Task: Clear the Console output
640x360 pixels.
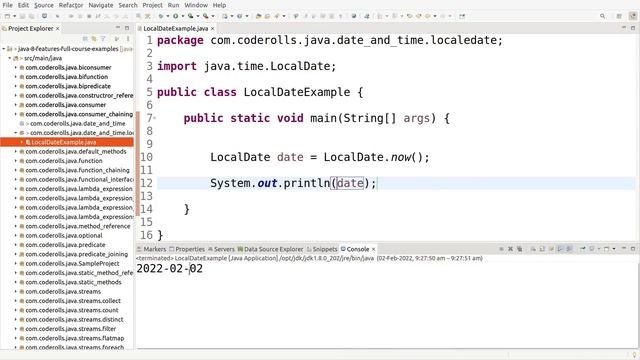Action: 533,249
